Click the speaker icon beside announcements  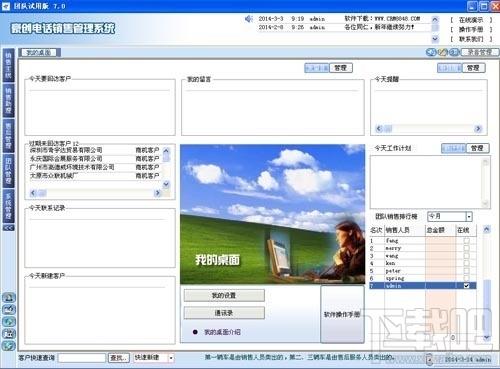[249, 19]
